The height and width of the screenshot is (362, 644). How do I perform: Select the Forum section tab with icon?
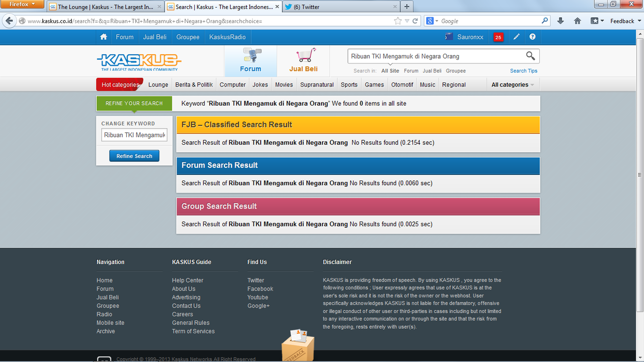[251, 61]
